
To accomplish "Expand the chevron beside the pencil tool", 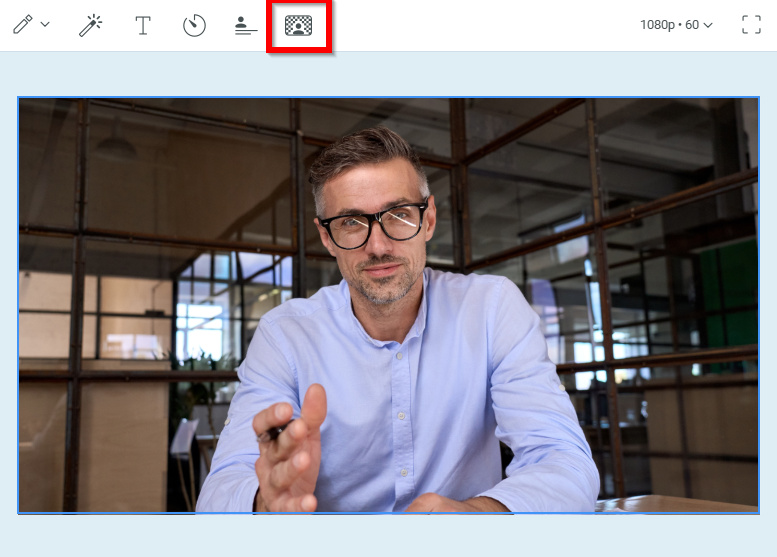I will [45, 25].
